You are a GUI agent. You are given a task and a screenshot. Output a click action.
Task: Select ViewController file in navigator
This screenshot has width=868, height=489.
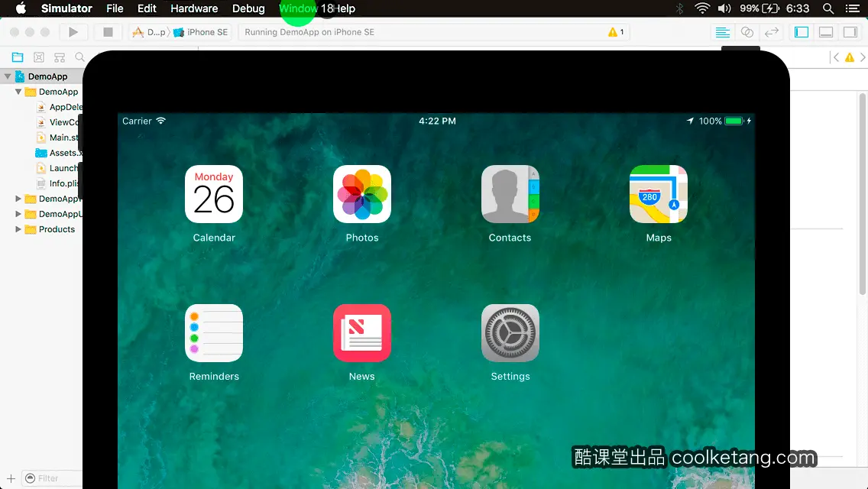point(59,121)
